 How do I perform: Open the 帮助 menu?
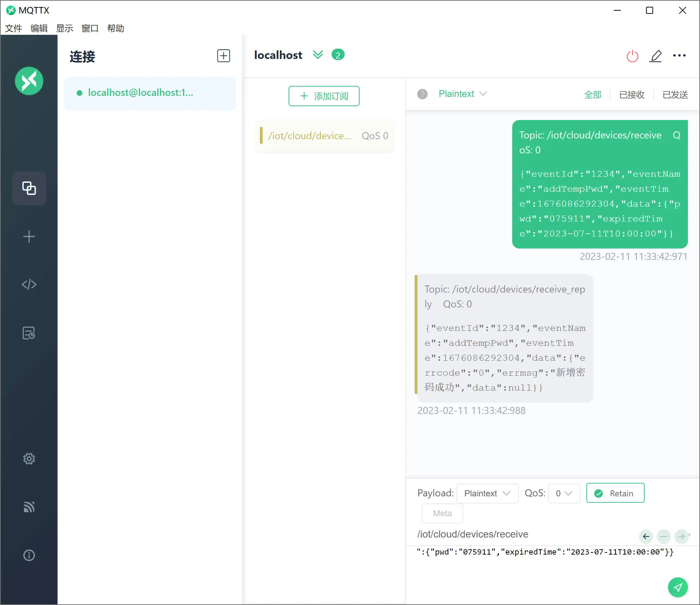(x=116, y=28)
